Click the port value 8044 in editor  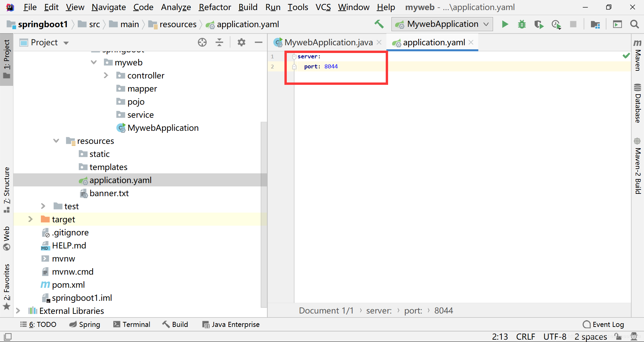pyautogui.click(x=331, y=66)
